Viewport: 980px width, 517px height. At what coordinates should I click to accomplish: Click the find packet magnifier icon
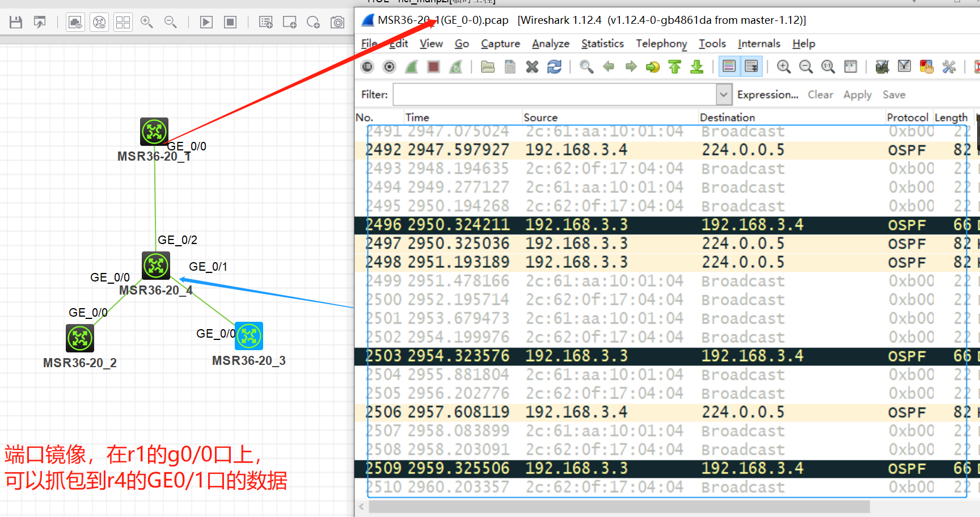click(x=586, y=67)
